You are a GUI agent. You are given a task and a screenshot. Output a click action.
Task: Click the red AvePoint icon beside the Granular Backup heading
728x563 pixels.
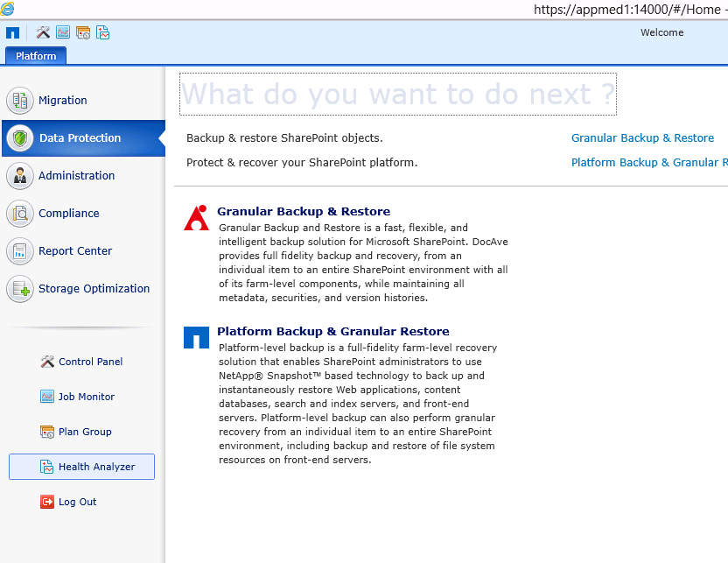point(196,218)
